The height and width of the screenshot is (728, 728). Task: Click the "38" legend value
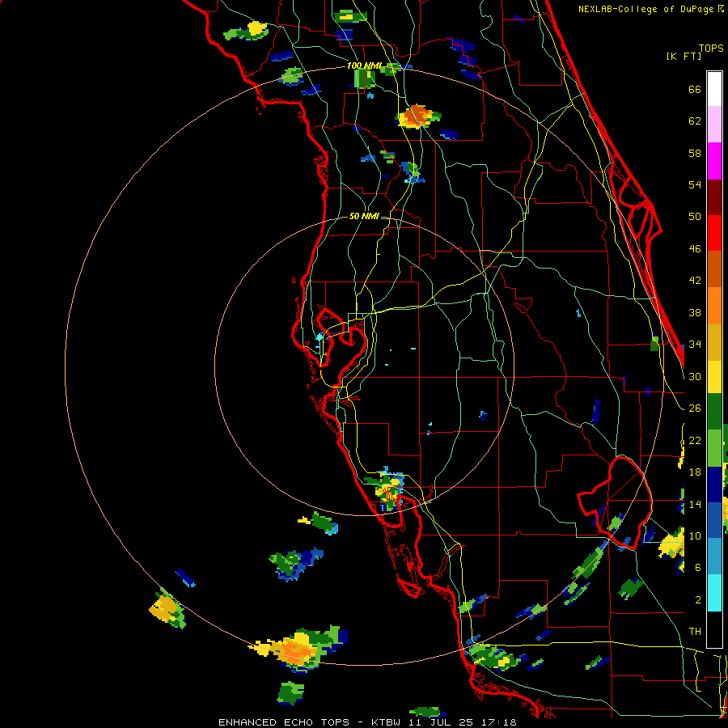[695, 312]
